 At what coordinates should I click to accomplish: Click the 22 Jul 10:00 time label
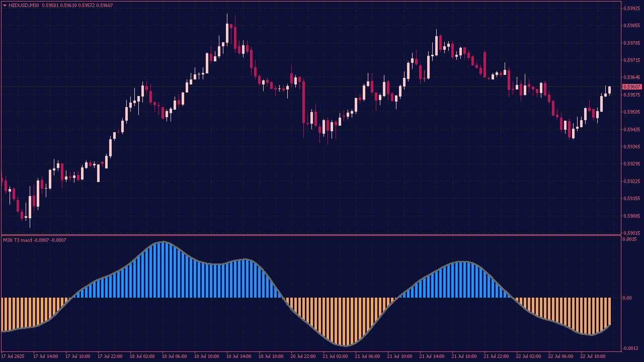(594, 356)
